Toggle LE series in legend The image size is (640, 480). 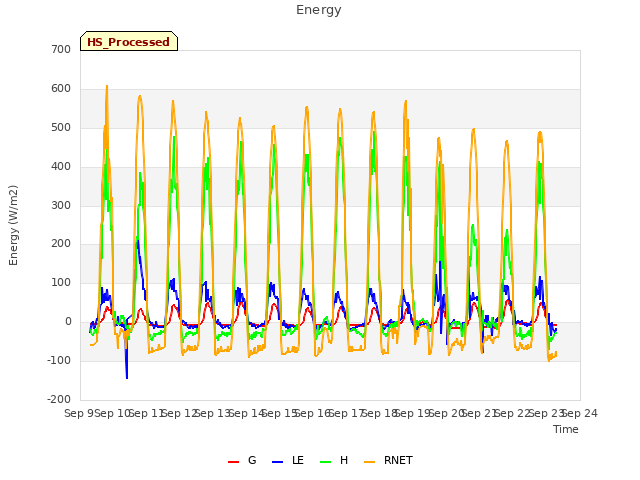pyautogui.click(x=288, y=461)
